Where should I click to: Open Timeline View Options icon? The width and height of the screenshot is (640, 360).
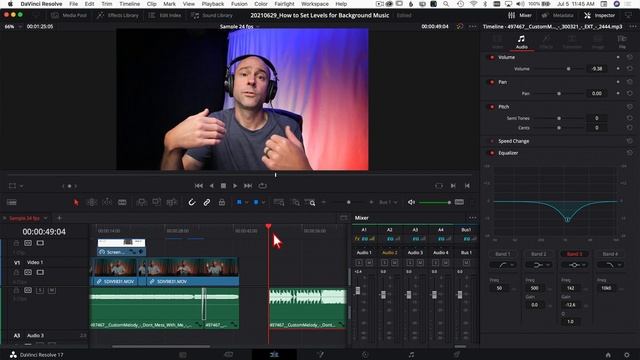click(x=11, y=202)
